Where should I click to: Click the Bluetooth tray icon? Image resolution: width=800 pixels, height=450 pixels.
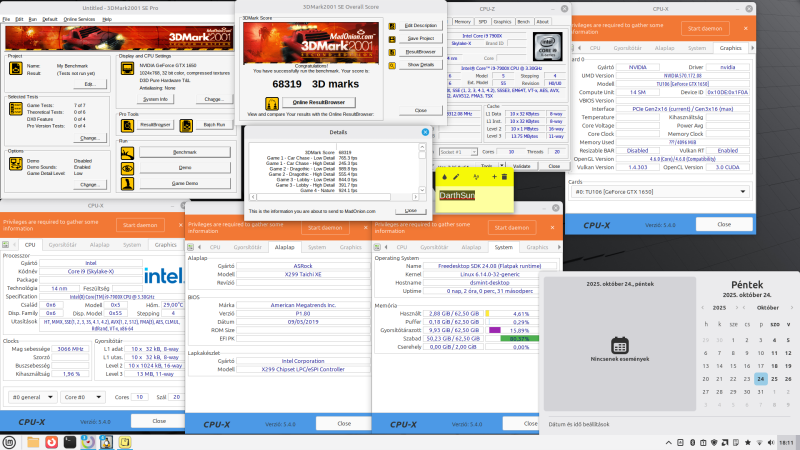coord(692,442)
